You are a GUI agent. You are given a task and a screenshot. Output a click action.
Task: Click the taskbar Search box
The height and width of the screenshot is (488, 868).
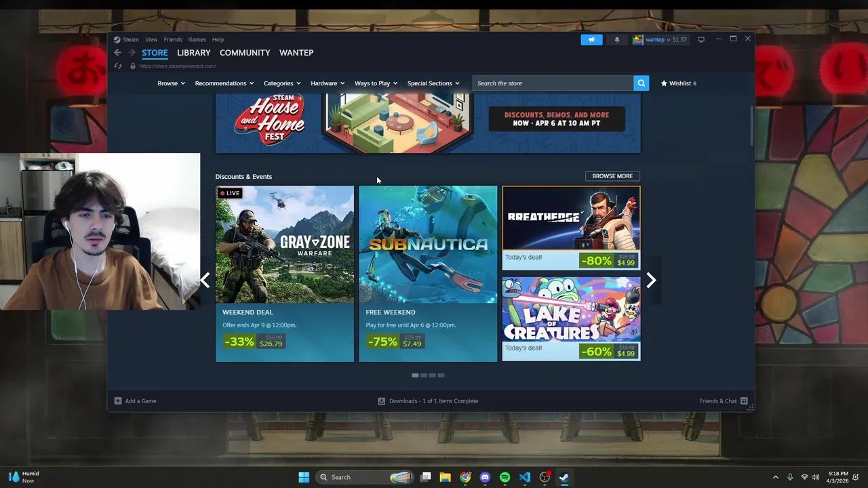point(365,477)
